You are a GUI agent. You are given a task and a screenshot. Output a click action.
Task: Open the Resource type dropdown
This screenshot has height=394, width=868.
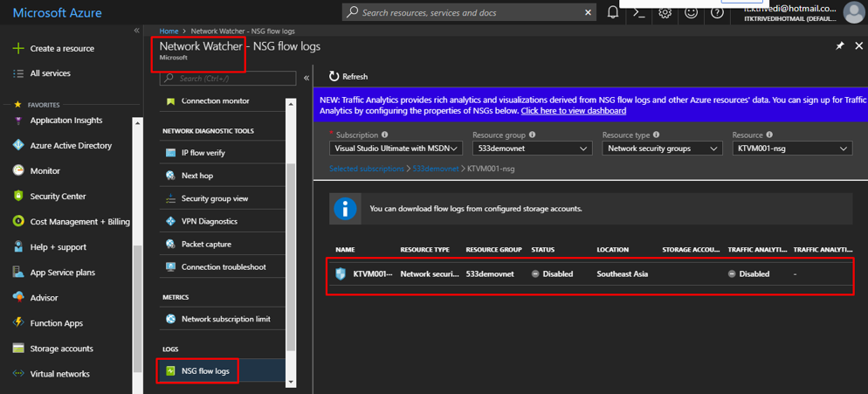[x=661, y=149]
